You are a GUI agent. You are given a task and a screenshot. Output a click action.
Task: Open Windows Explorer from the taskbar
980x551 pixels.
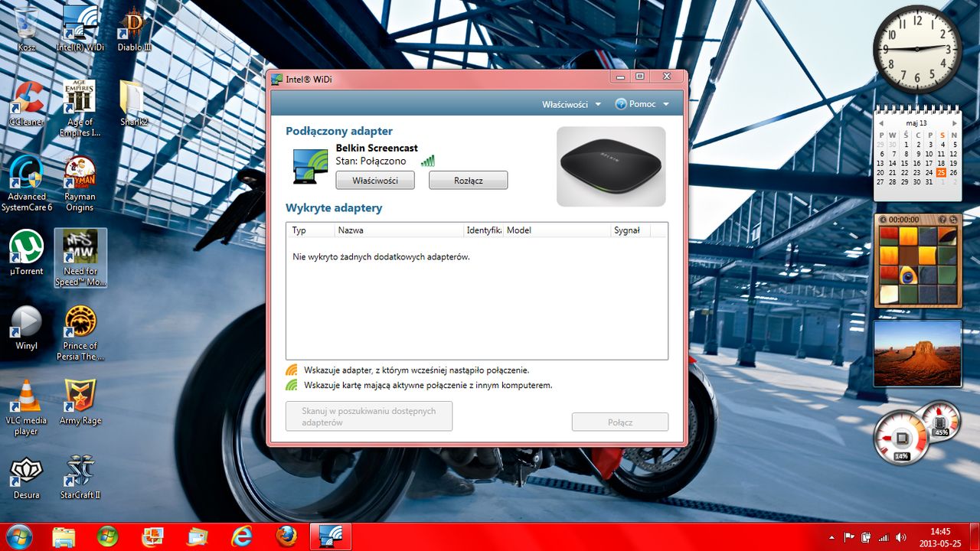64,536
